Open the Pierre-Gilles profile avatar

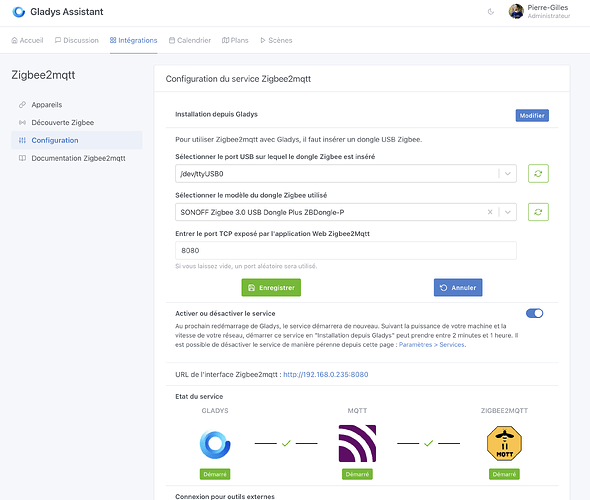coord(516,11)
